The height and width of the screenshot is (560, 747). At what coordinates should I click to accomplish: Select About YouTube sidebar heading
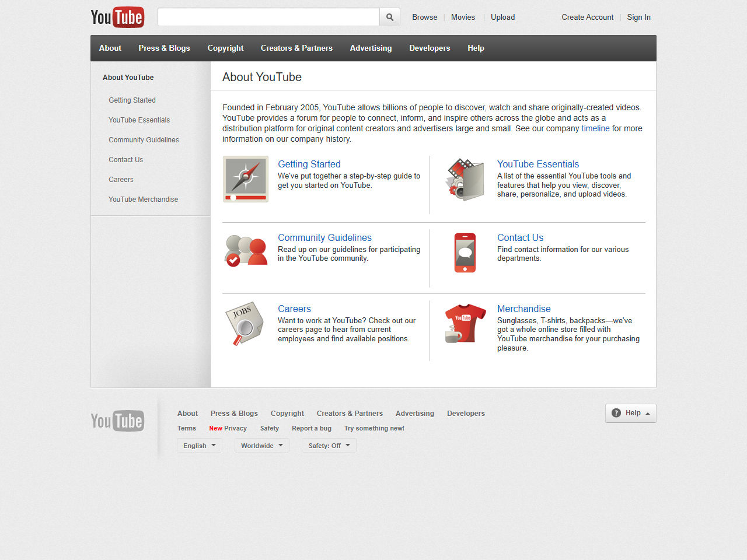[128, 78]
